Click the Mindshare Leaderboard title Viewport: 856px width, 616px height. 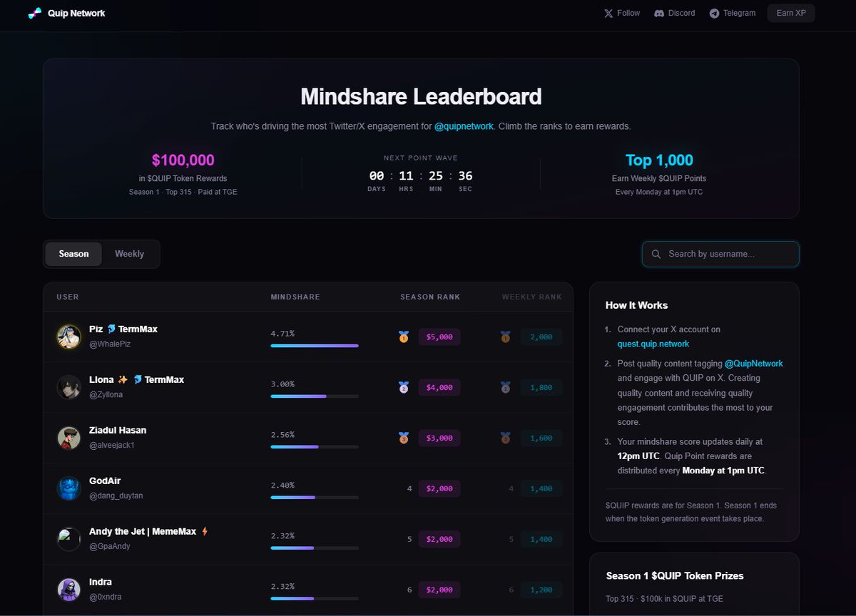point(421,96)
